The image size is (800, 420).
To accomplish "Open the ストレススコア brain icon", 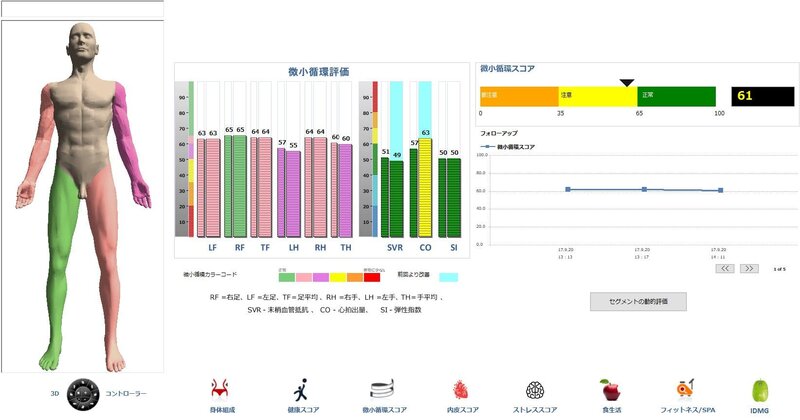I will click(x=535, y=389).
